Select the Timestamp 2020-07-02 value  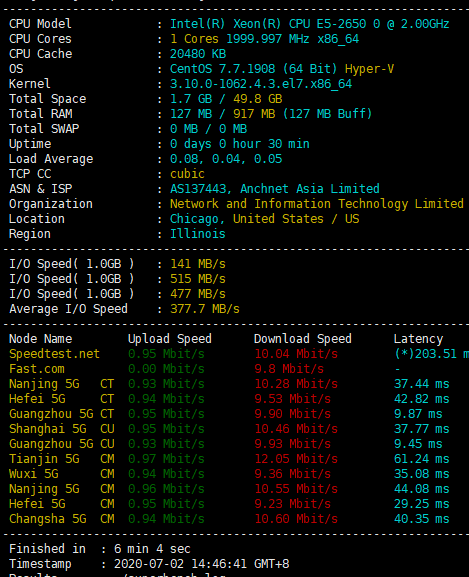[x=202, y=564]
